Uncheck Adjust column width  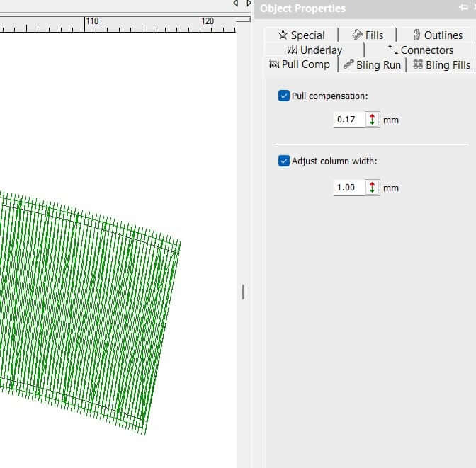click(x=284, y=161)
